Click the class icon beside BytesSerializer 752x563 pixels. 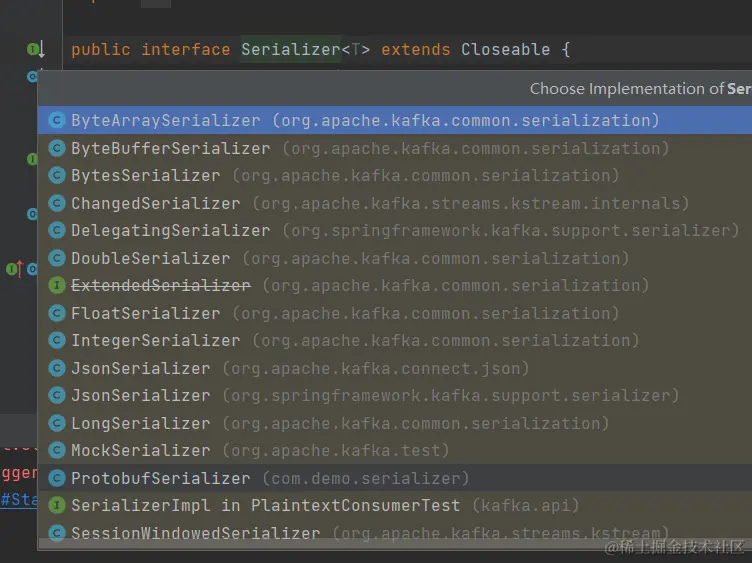[57, 176]
